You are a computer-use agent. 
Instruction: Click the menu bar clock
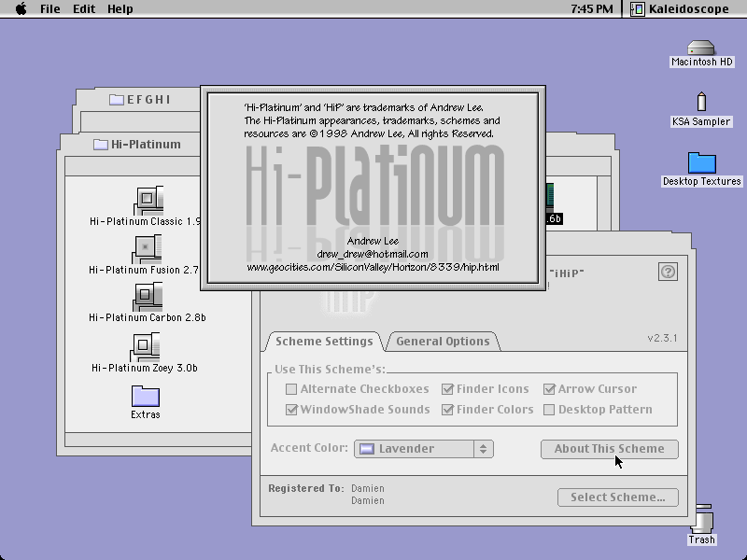pyautogui.click(x=592, y=8)
